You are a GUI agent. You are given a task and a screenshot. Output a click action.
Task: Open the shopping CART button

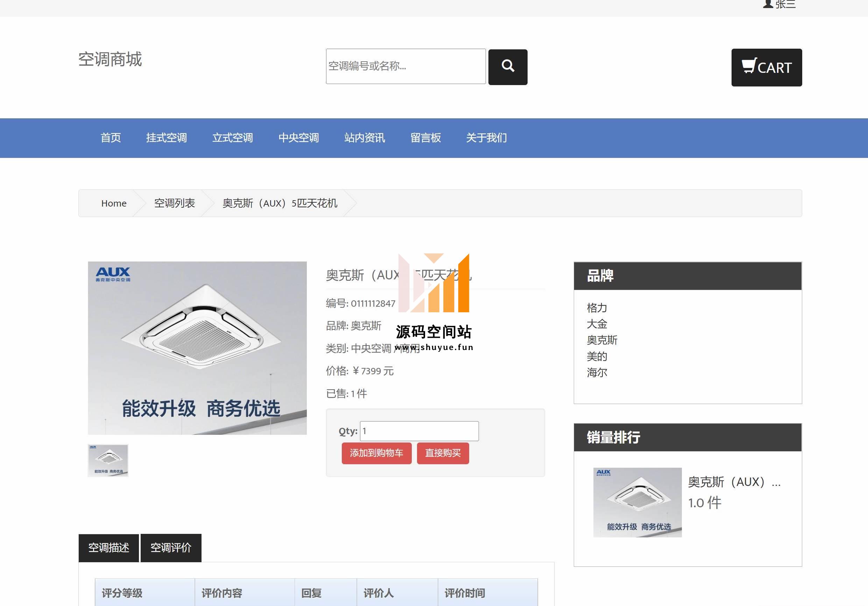(766, 67)
